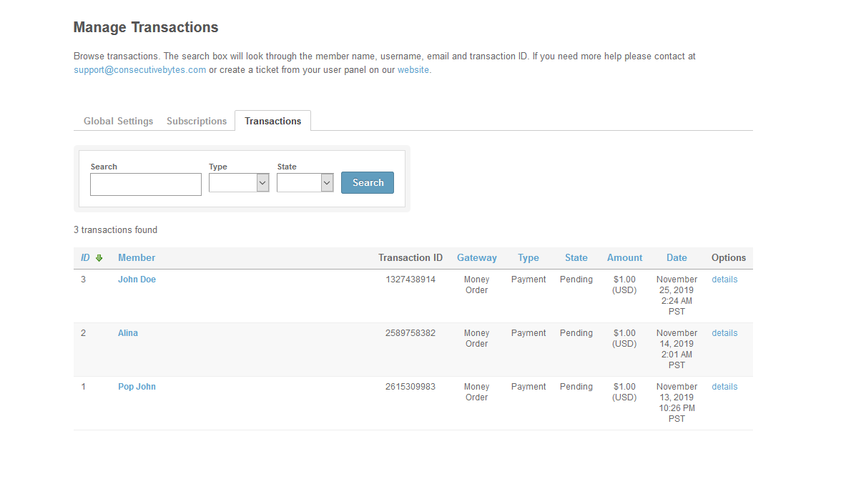
Task: Open member John Doe's profile link
Action: 137,280
